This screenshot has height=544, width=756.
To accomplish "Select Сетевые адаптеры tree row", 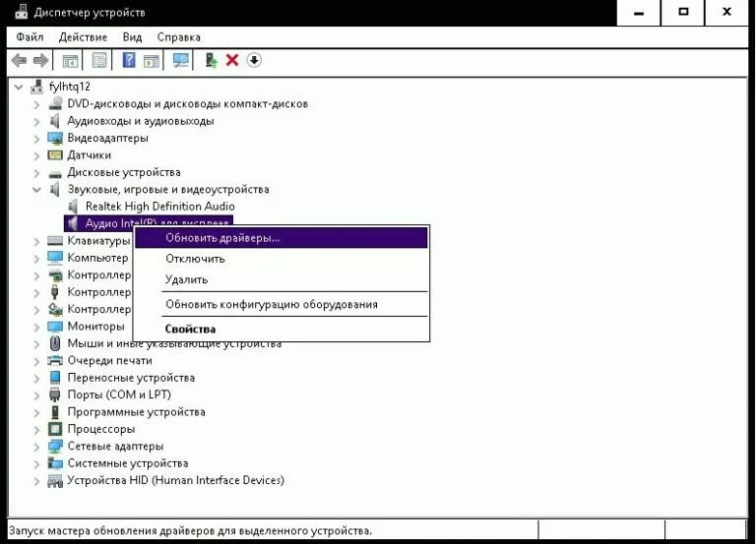I will [x=115, y=447].
